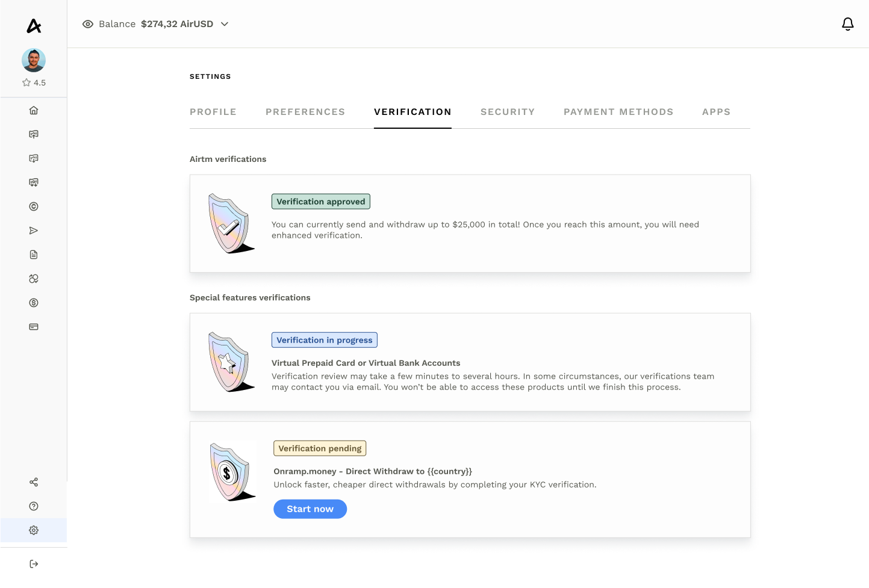Hide the balance using eye icon
The height and width of the screenshot is (588, 869).
[88, 24]
